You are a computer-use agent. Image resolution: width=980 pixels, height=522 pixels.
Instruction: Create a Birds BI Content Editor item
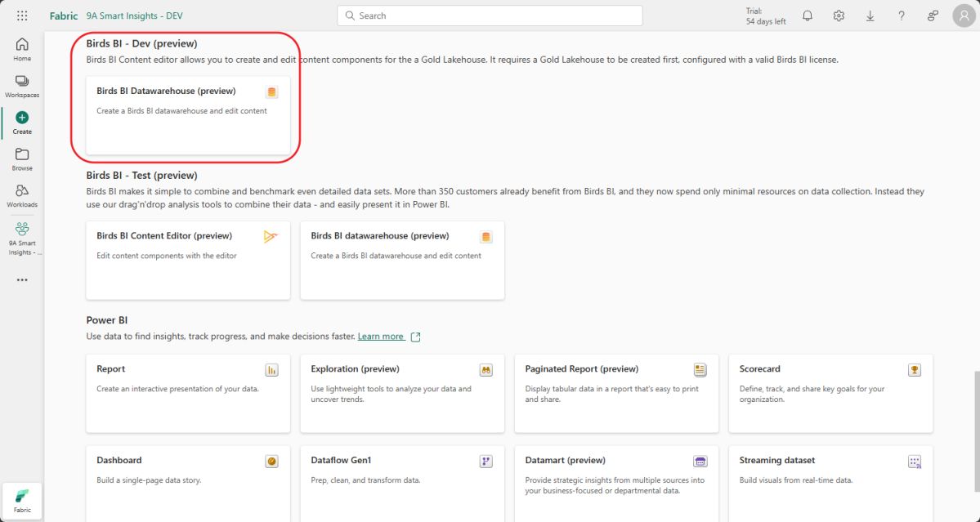tap(188, 261)
